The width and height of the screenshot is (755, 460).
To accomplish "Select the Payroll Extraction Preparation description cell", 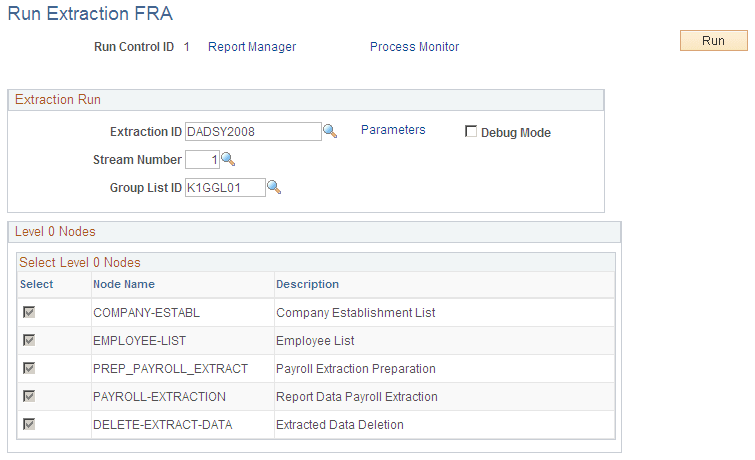I will pos(355,369).
